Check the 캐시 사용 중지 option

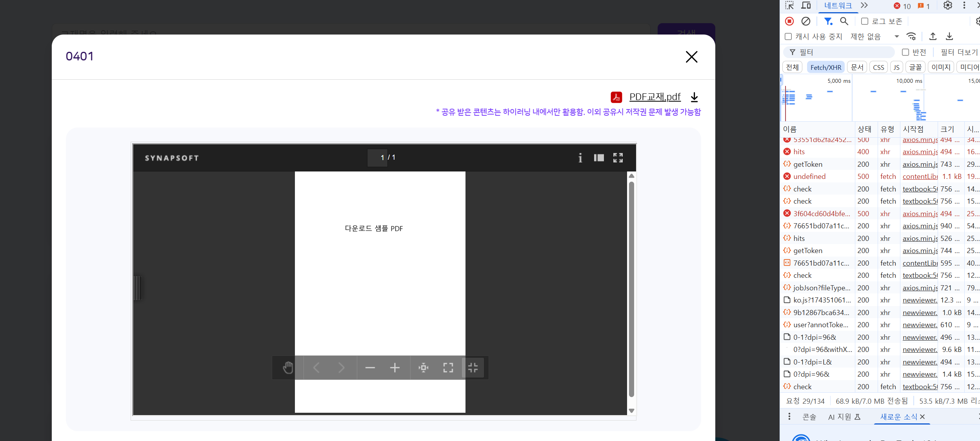click(788, 36)
